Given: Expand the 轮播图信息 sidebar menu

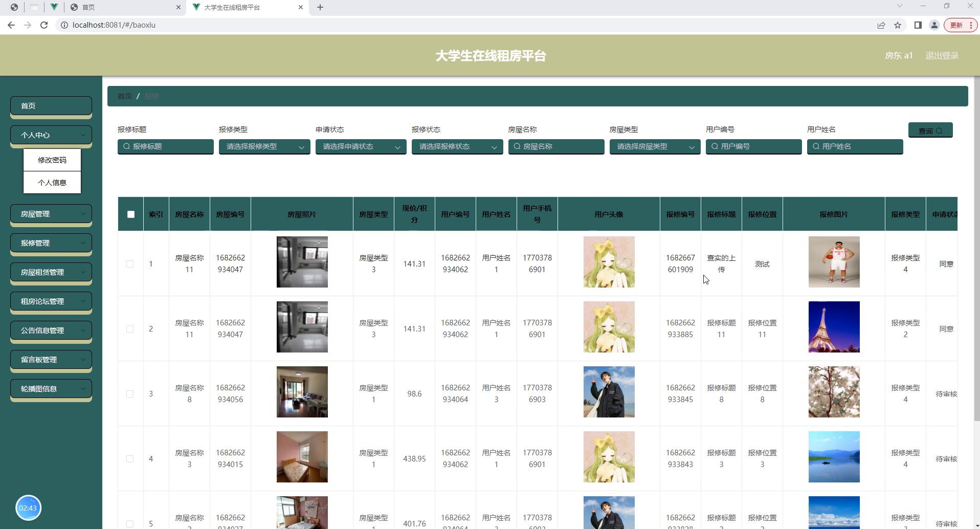Looking at the screenshot, I should pos(51,389).
